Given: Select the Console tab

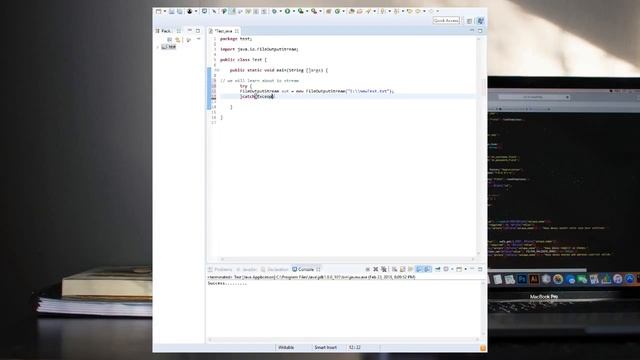Looking at the screenshot, I should tap(306, 269).
